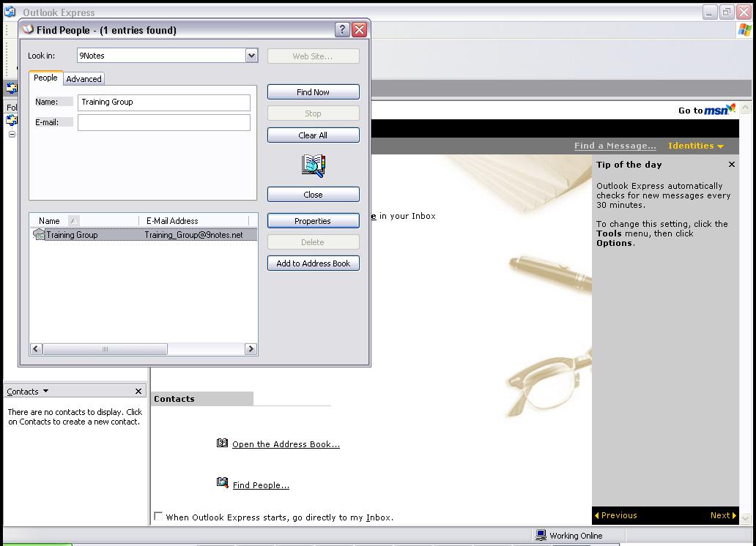
Task: Open the Look in dropdown
Action: tap(251, 56)
